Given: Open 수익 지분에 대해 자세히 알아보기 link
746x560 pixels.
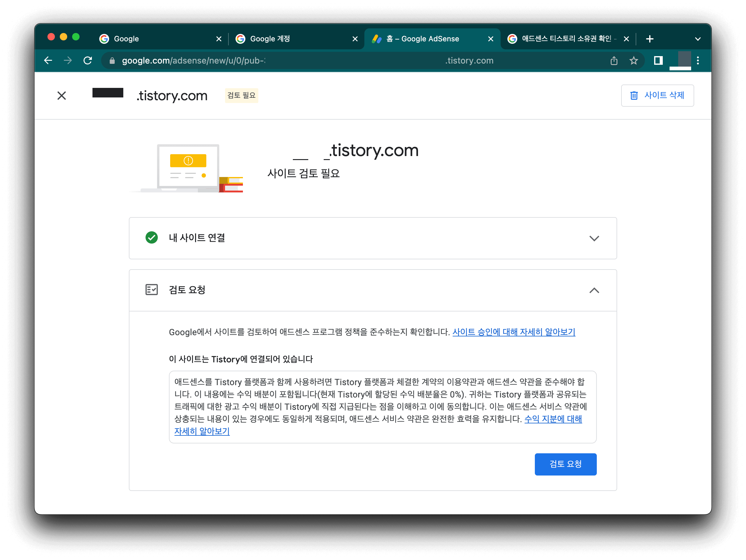Looking at the screenshot, I should [553, 419].
